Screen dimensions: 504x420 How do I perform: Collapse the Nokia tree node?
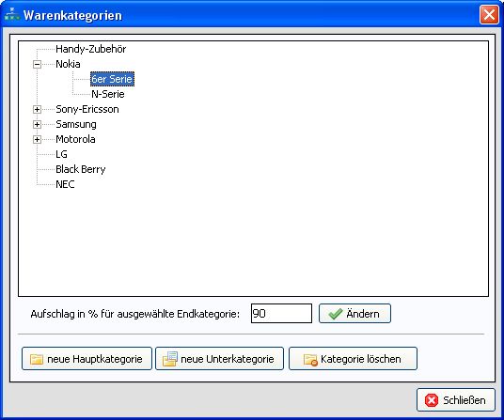[x=37, y=64]
